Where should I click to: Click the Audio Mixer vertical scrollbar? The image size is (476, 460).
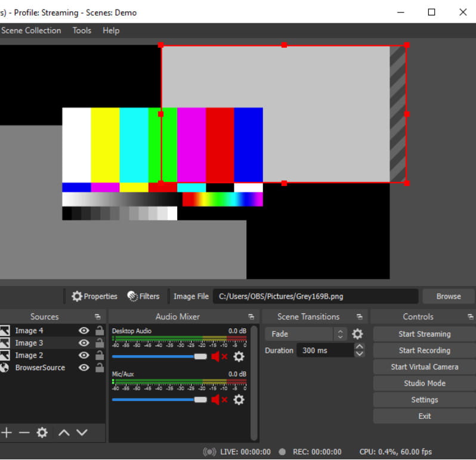pyautogui.click(x=254, y=383)
